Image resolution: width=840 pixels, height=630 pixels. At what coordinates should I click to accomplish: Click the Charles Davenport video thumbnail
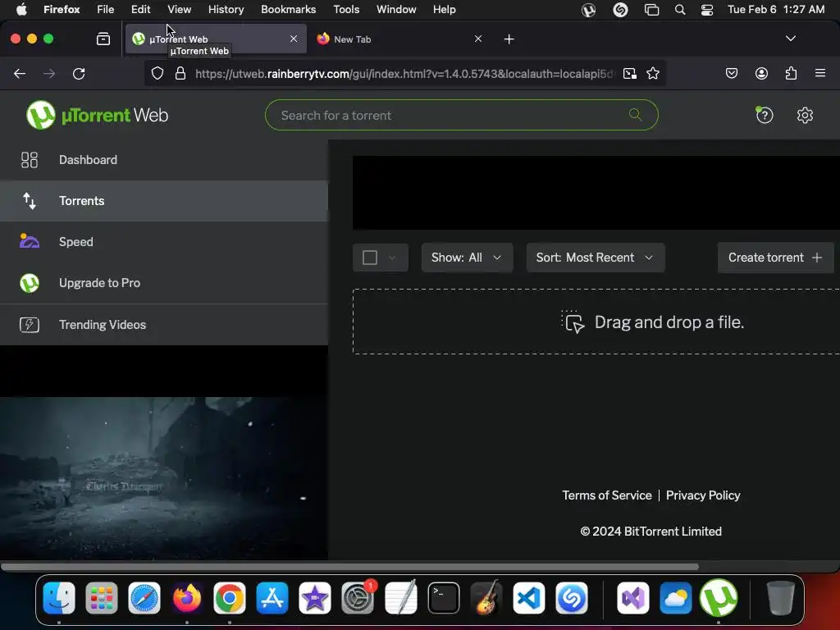(x=164, y=478)
